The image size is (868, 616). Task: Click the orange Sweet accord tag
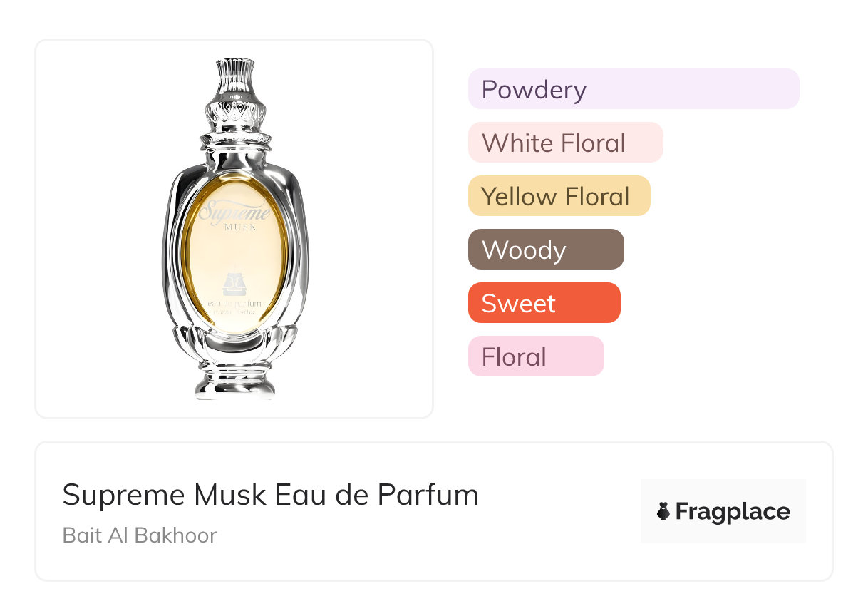pos(544,303)
